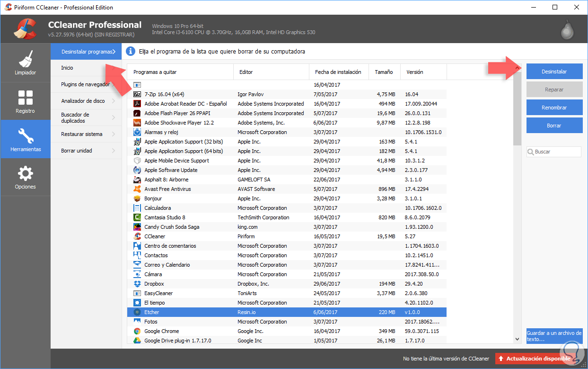Image resolution: width=588 pixels, height=369 pixels.
Task: Click the pear icon in header
Action: click(x=567, y=29)
